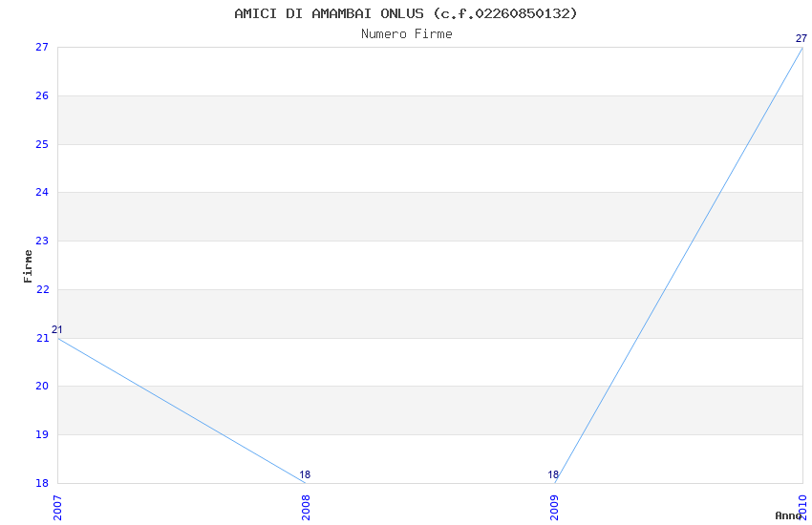
Task: Select y-axis tick value 24
Action: pos(42,192)
